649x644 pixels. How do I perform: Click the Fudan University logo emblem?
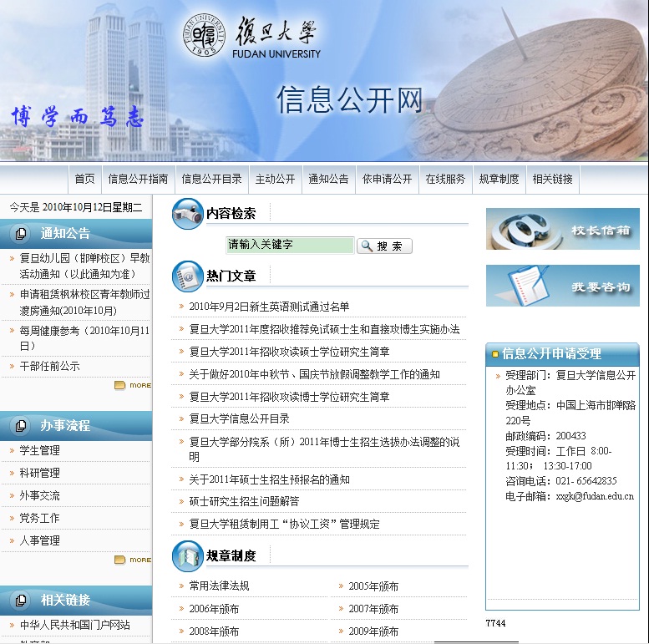[x=202, y=37]
